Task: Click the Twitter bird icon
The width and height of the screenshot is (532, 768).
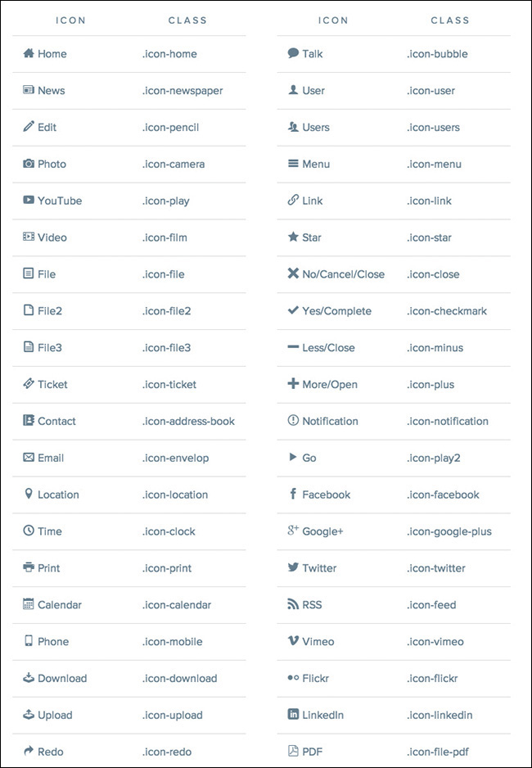Action: click(x=293, y=567)
